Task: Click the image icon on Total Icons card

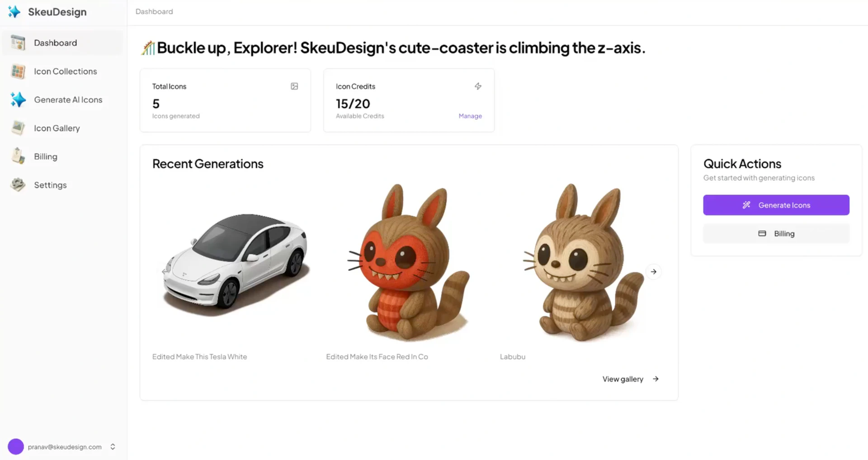Action: click(x=294, y=86)
